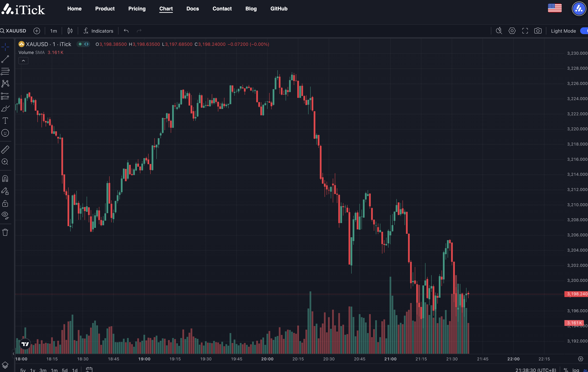Toggle the Light Mode switch
The image size is (588, 372).
point(584,31)
